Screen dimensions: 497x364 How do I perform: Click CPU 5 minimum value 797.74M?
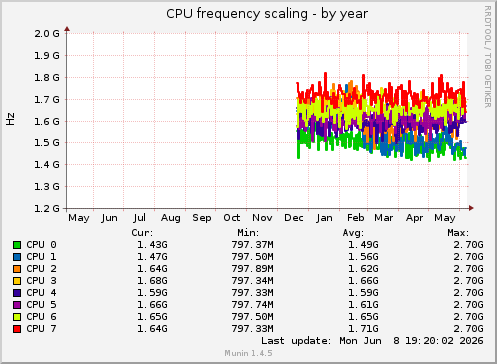pyautogui.click(x=253, y=305)
